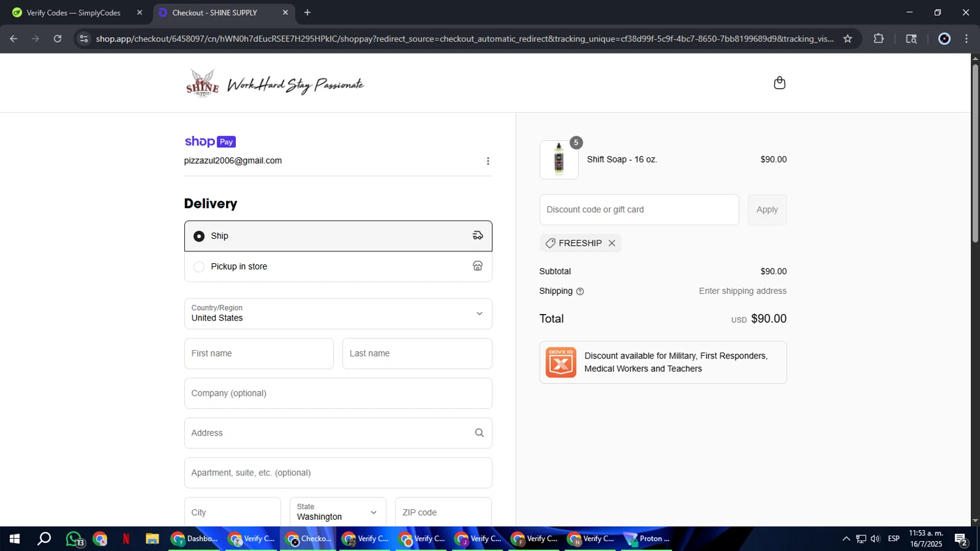Open File Explorer from the taskbar
980x551 pixels.
point(152,539)
